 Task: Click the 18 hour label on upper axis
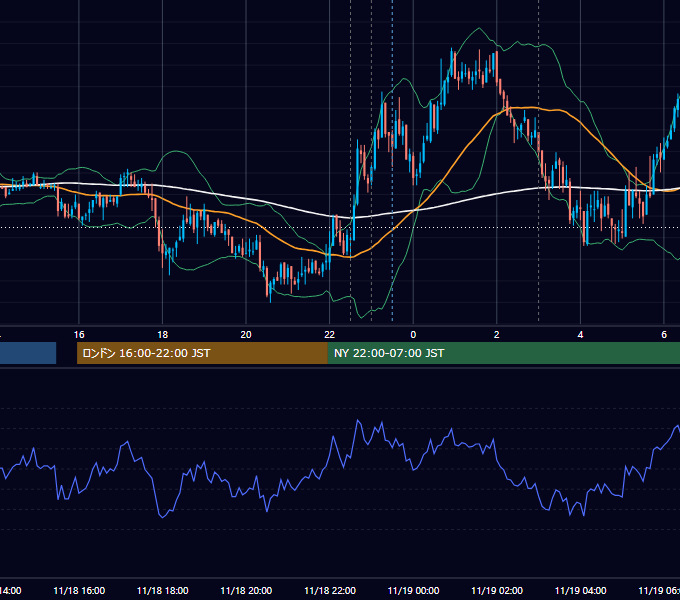coord(162,335)
